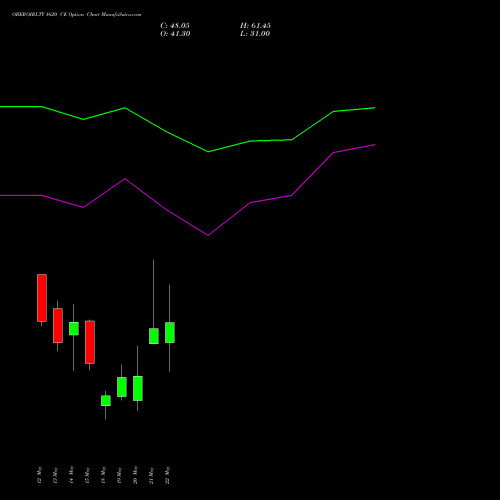Click the close value "C: 48.05"

(175, 26)
